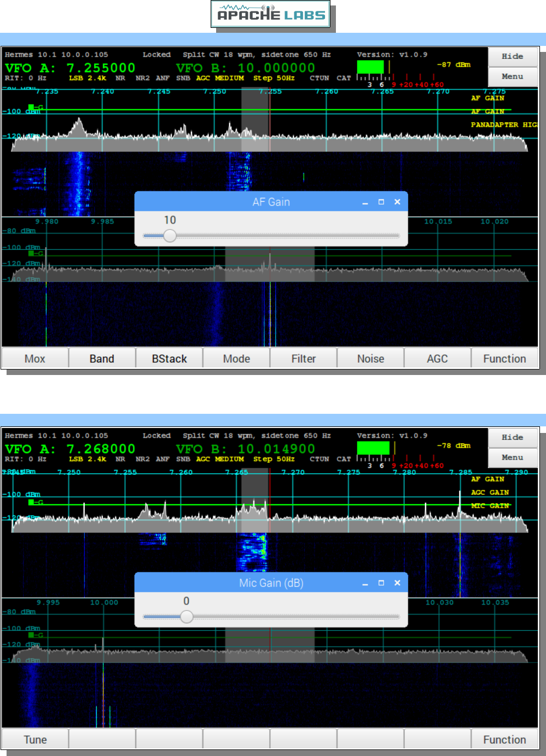Open Menu in the AF Gain screen
Viewport: 546px width, 756px height.
[513, 77]
